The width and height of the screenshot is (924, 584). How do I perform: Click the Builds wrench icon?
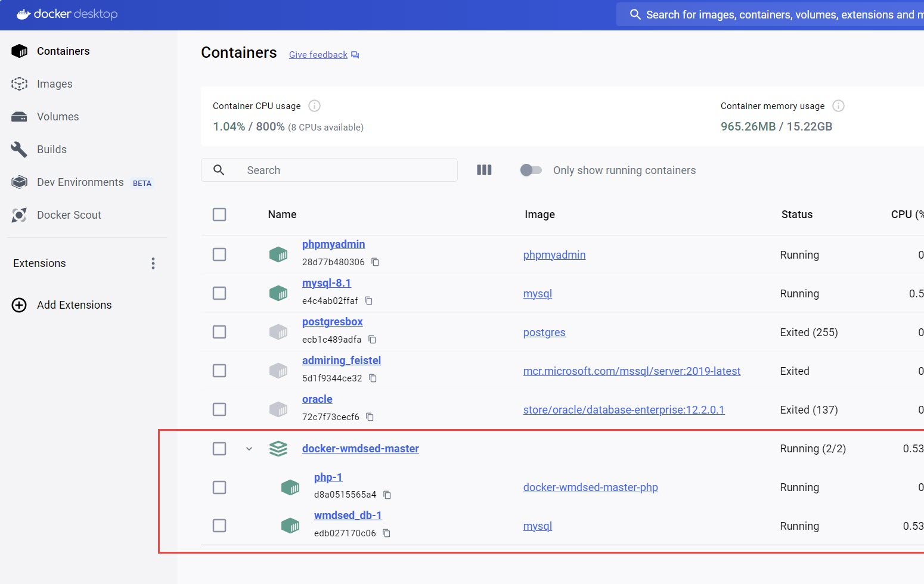click(x=20, y=150)
